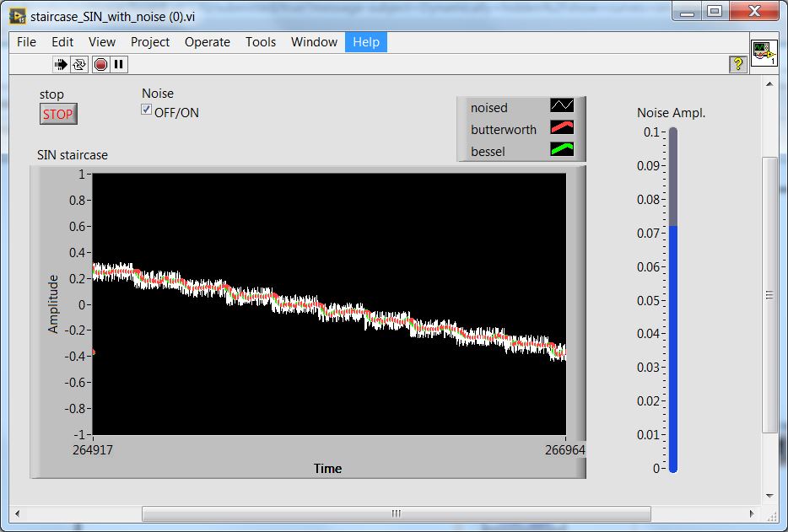
Task: Minimize the LabVIEW window
Action: 687,11
